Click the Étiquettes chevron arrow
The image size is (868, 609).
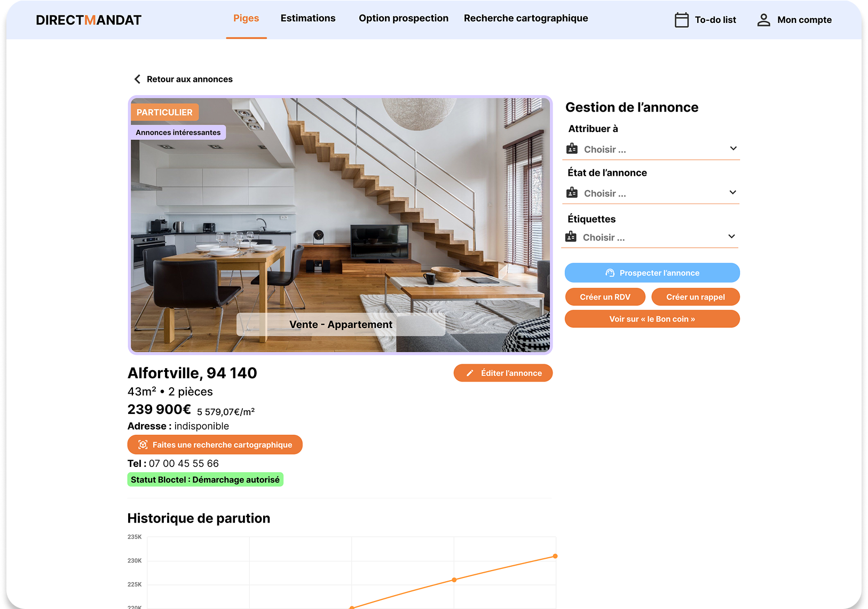coord(732,236)
